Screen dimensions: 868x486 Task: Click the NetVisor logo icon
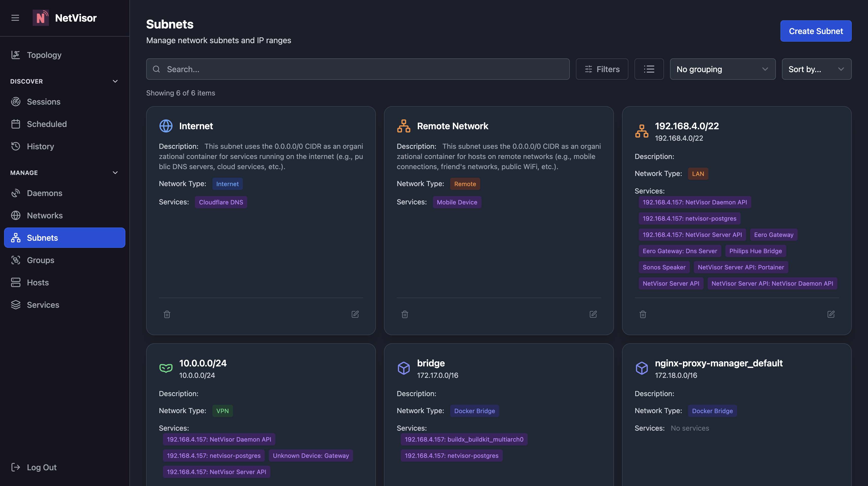[41, 18]
